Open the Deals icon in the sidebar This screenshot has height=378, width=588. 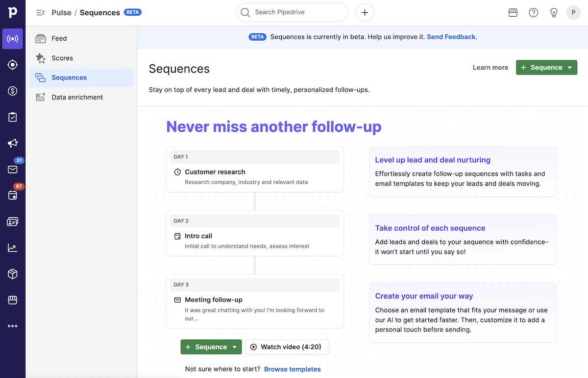[13, 91]
